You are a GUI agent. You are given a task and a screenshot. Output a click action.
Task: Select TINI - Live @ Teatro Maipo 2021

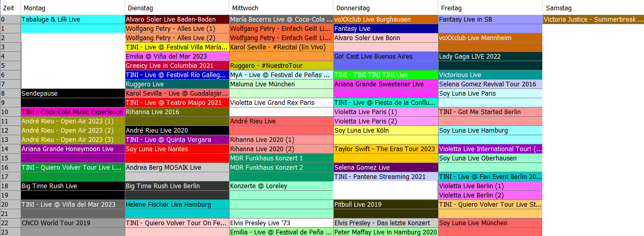pos(177,103)
